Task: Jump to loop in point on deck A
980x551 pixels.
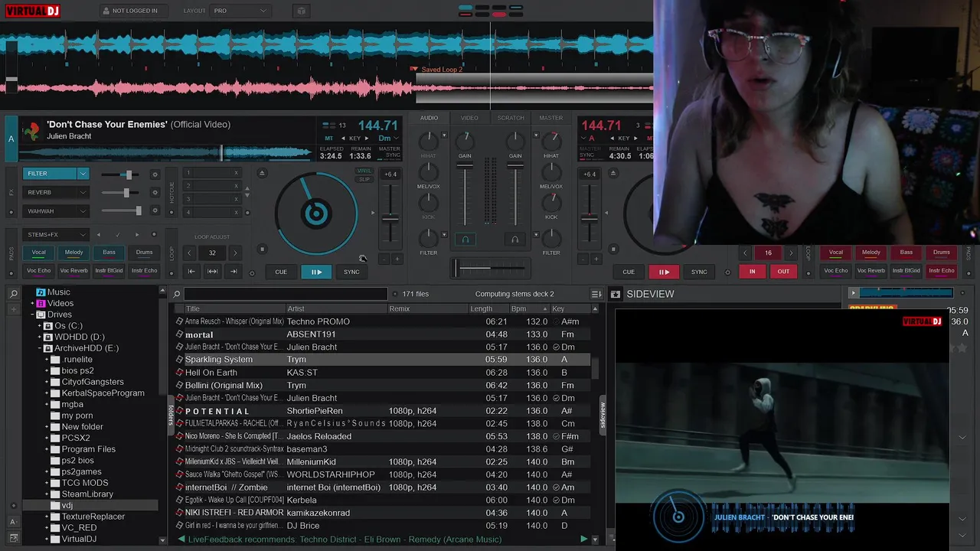Action: tap(191, 271)
